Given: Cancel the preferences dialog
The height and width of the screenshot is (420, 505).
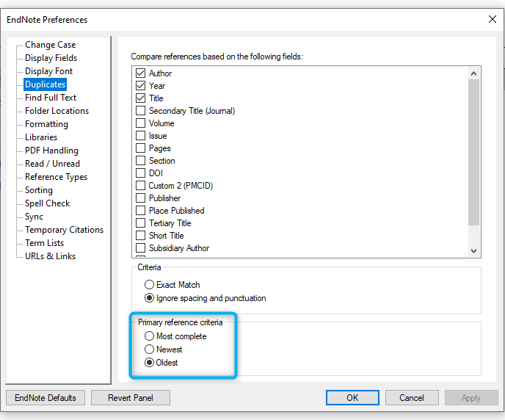Looking at the screenshot, I should pos(412,398).
